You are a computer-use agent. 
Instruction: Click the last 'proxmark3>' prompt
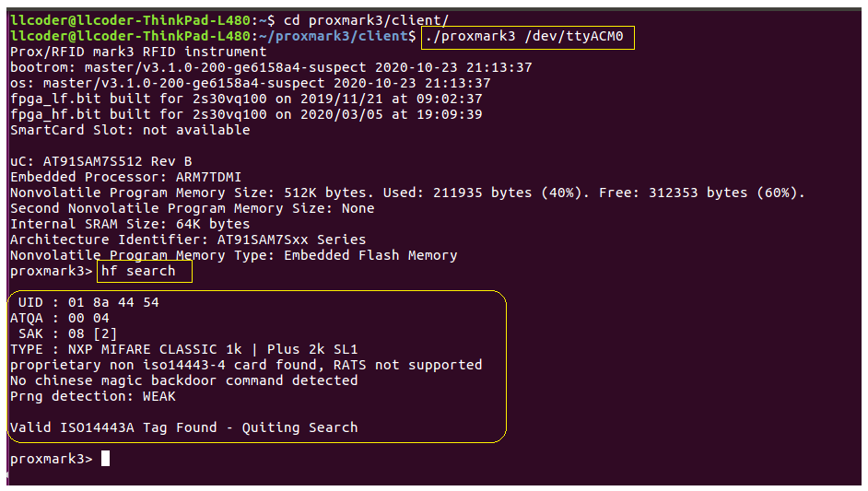[51, 458]
